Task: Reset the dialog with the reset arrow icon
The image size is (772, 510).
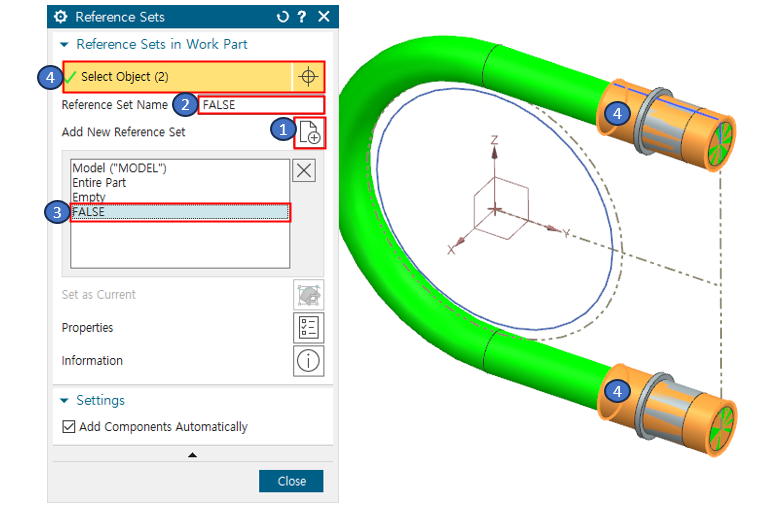Action: 283,17
